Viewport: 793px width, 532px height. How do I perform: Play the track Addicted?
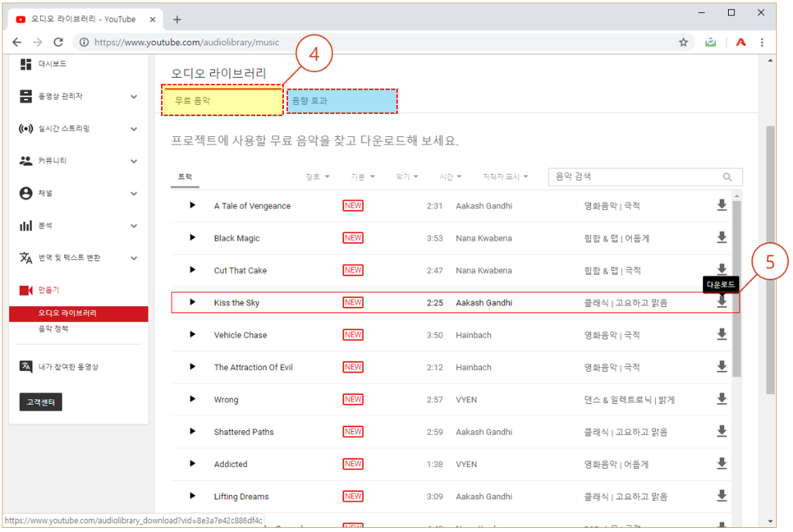[192, 464]
